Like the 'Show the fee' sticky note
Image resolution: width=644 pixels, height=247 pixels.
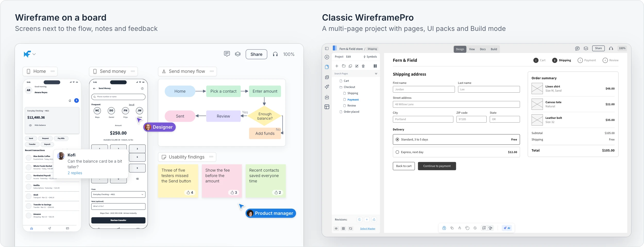point(234,192)
